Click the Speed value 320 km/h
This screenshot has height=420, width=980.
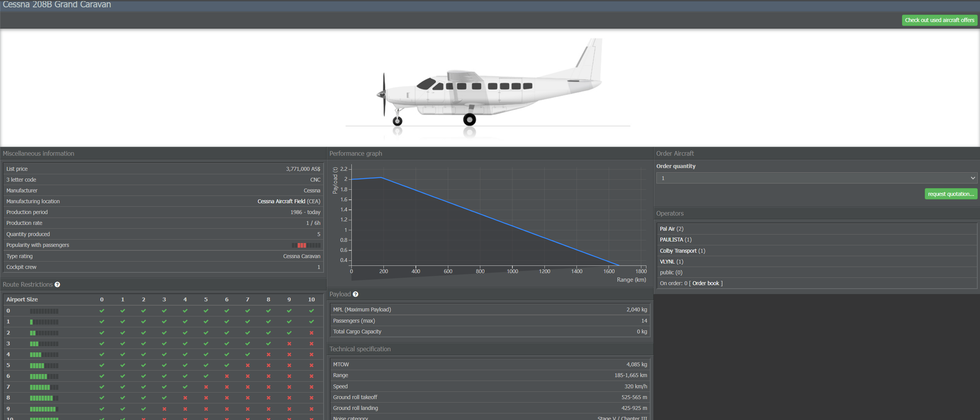tap(636, 386)
